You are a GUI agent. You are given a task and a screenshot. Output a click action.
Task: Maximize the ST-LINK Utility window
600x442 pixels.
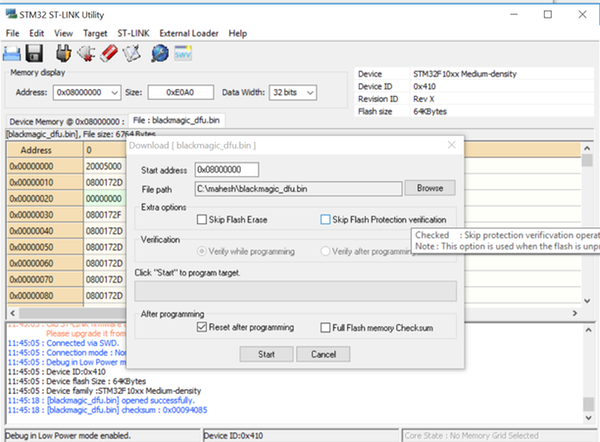(548, 15)
